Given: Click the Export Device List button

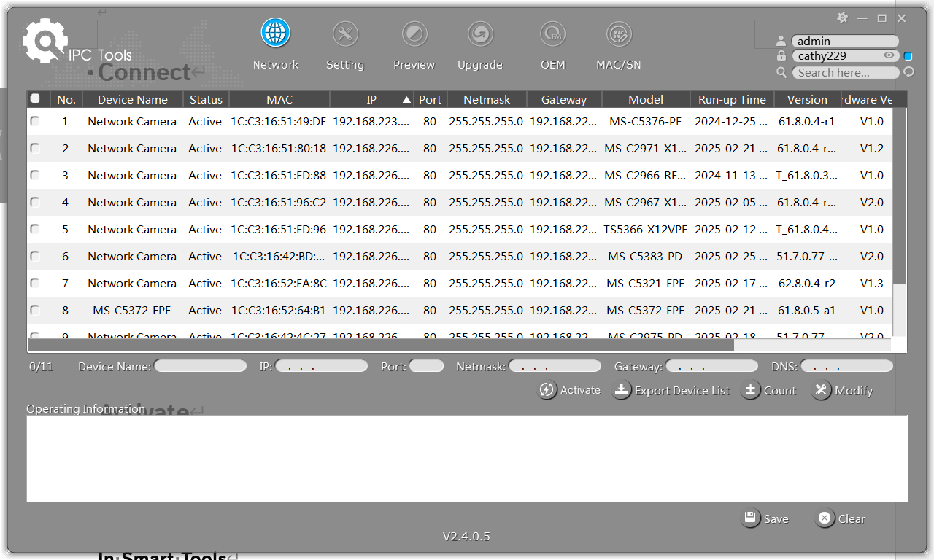Looking at the screenshot, I should [x=671, y=390].
